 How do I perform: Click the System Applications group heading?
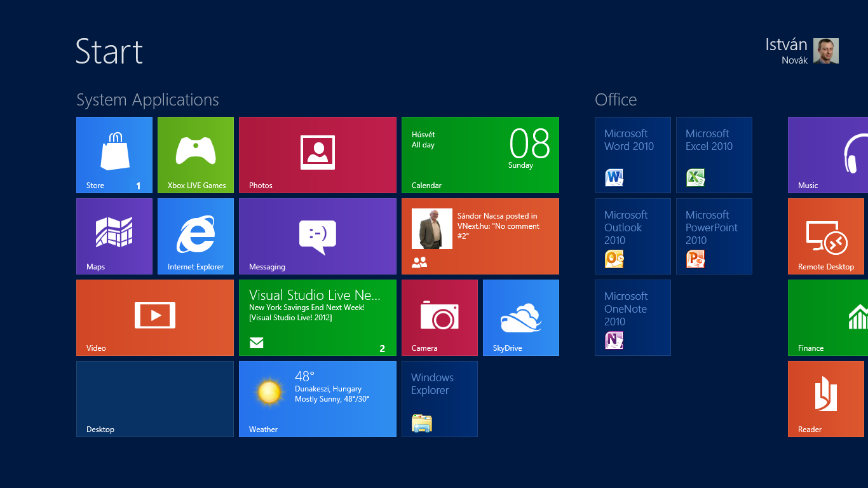pos(147,100)
